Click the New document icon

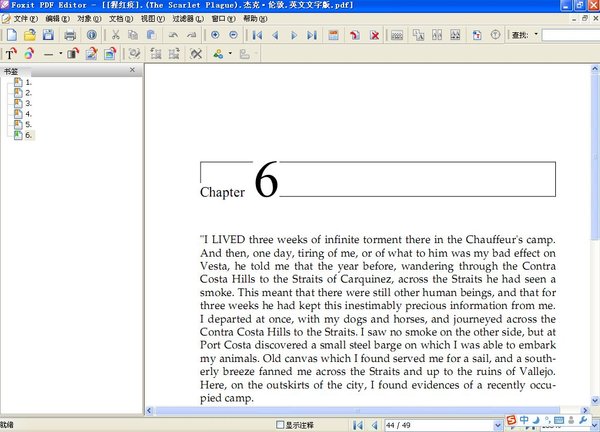coord(11,35)
